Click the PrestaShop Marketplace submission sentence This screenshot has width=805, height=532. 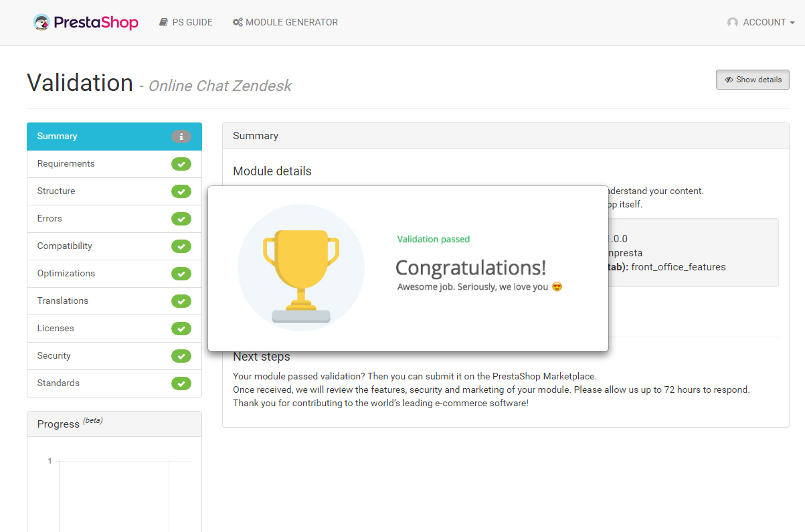[415, 376]
